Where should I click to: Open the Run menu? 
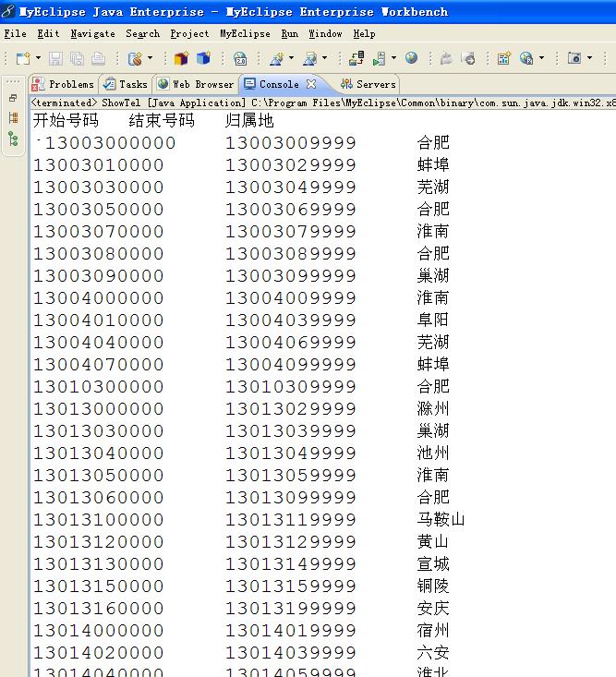coord(290,33)
